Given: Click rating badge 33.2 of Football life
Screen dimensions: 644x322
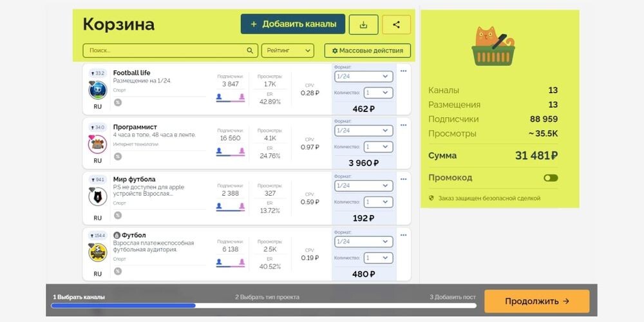Looking at the screenshot, I should click(x=98, y=73).
